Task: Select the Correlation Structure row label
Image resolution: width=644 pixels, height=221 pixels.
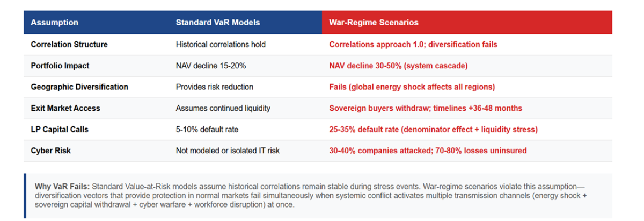Action: pos(69,45)
